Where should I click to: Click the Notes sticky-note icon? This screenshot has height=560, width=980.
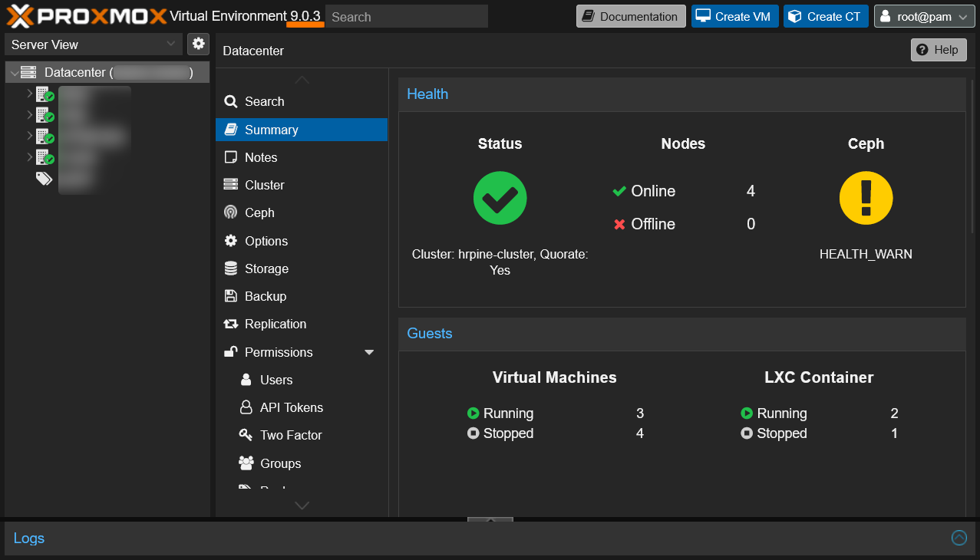pyautogui.click(x=230, y=157)
